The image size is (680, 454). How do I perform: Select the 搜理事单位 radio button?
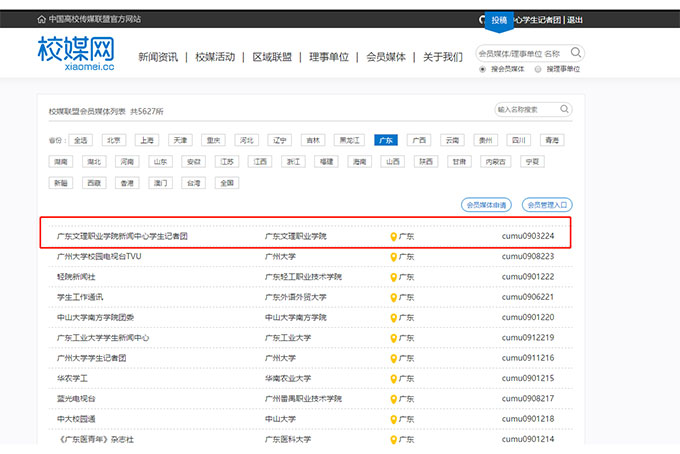click(539, 69)
